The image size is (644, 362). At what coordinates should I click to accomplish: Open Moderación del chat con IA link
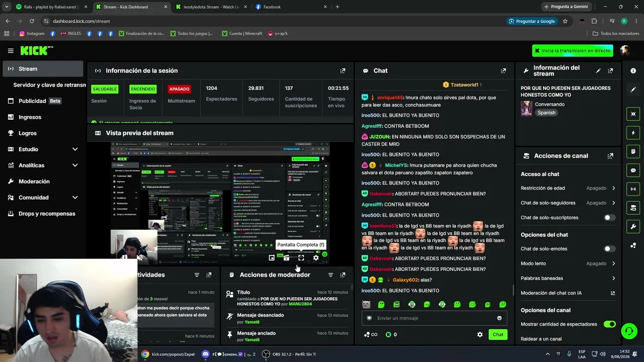point(568,293)
